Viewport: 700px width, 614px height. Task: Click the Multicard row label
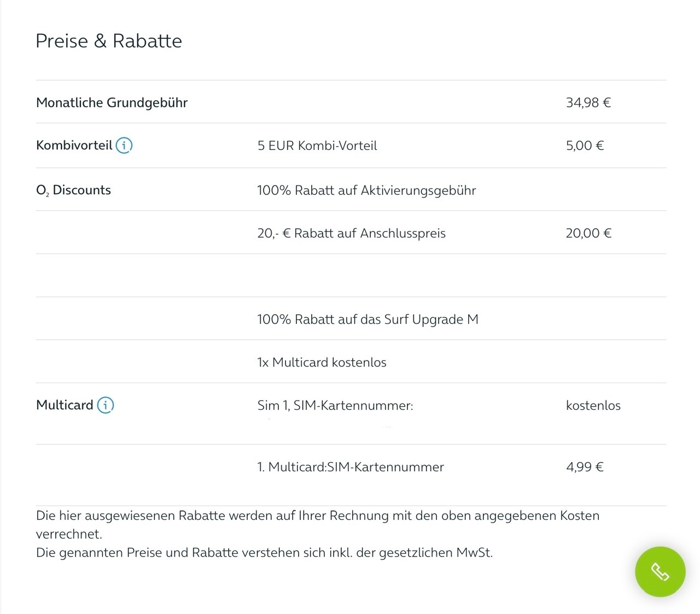pyautogui.click(x=65, y=405)
